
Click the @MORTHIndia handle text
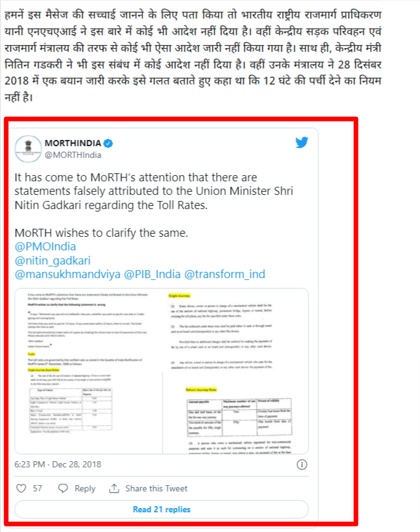(73, 155)
